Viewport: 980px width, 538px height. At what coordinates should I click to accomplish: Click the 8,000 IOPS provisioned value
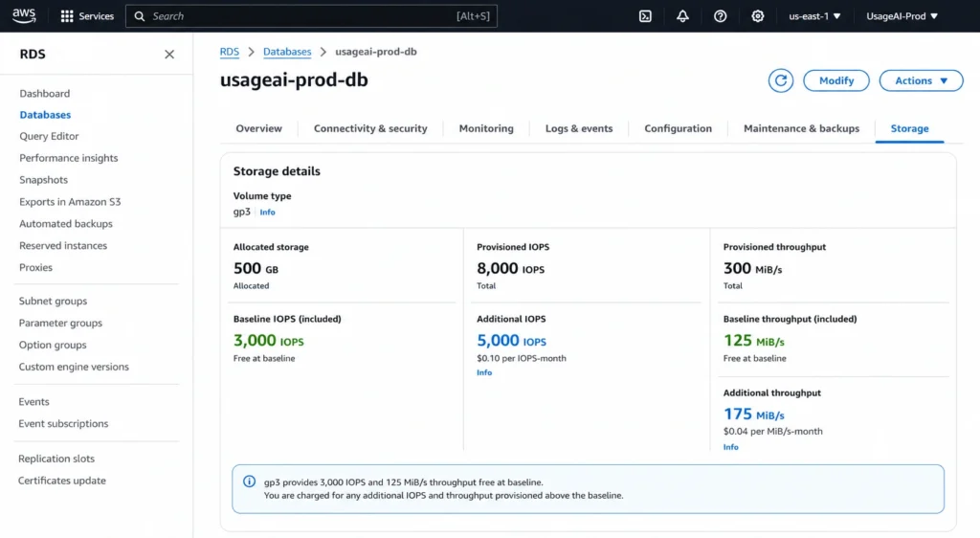pos(510,269)
